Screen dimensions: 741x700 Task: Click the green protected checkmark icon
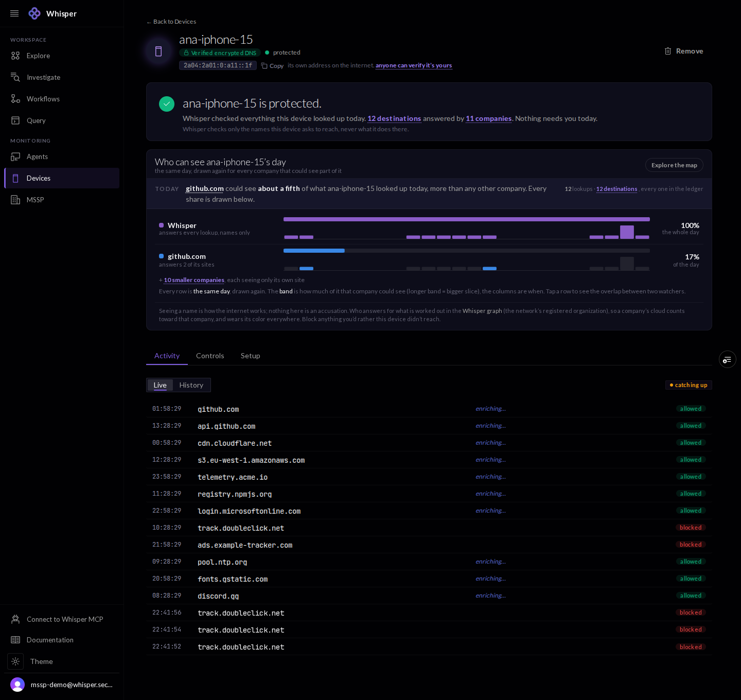tap(167, 104)
